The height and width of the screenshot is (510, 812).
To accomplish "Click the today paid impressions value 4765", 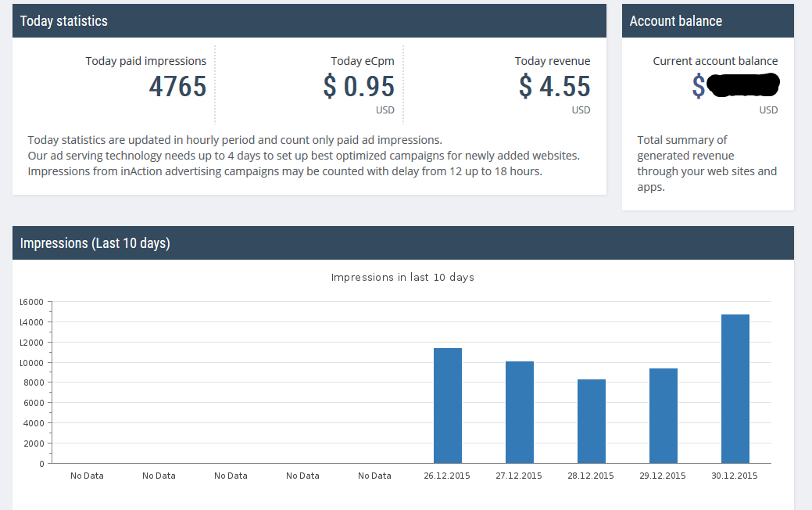I will (x=177, y=86).
